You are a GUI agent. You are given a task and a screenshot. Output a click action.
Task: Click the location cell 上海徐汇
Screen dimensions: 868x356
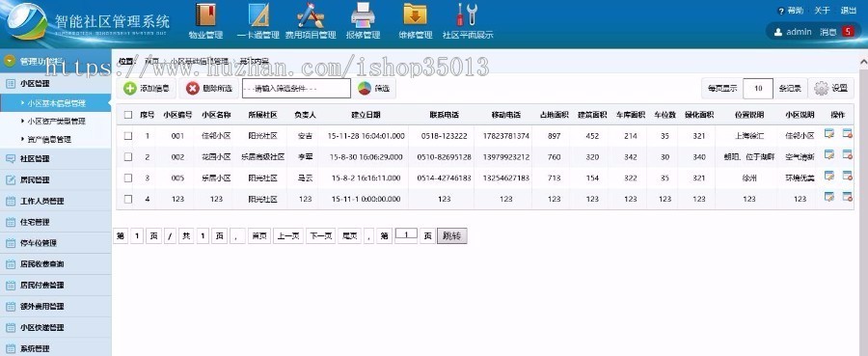point(749,136)
